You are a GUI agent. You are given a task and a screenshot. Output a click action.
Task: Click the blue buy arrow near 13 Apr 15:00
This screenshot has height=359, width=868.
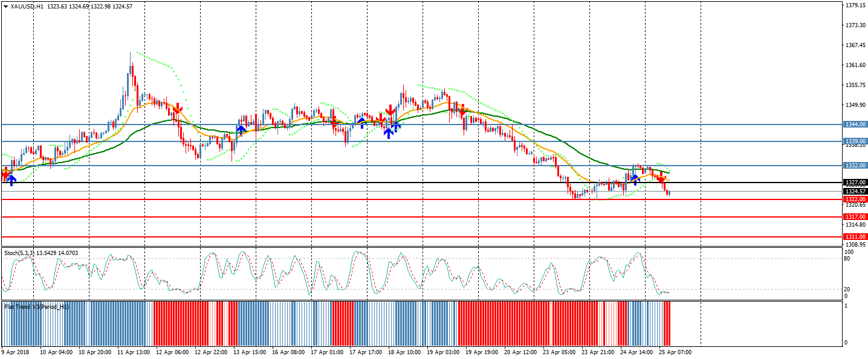pyautogui.click(x=241, y=129)
